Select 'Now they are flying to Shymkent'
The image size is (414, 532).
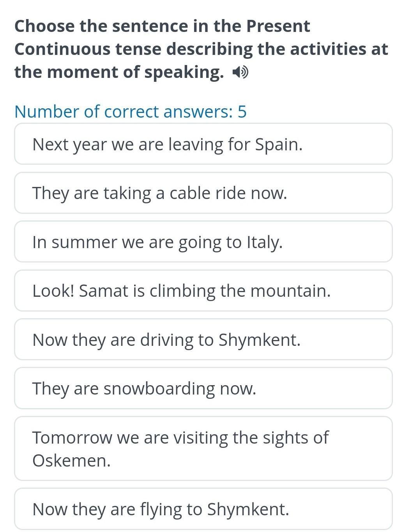(x=203, y=509)
